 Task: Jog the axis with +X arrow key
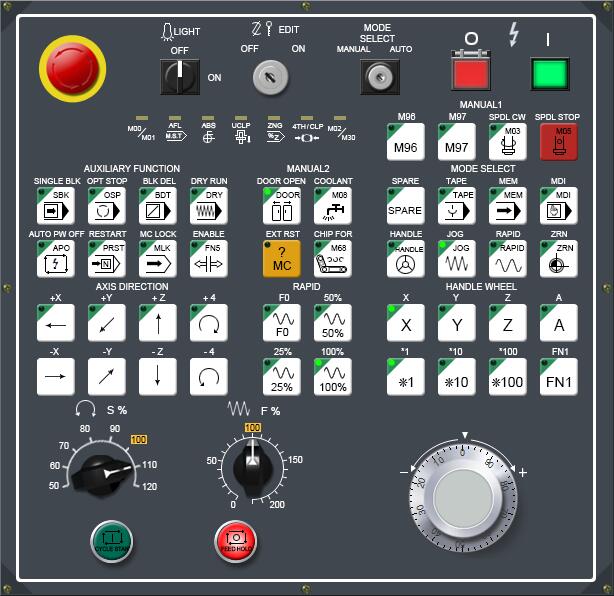[56, 323]
